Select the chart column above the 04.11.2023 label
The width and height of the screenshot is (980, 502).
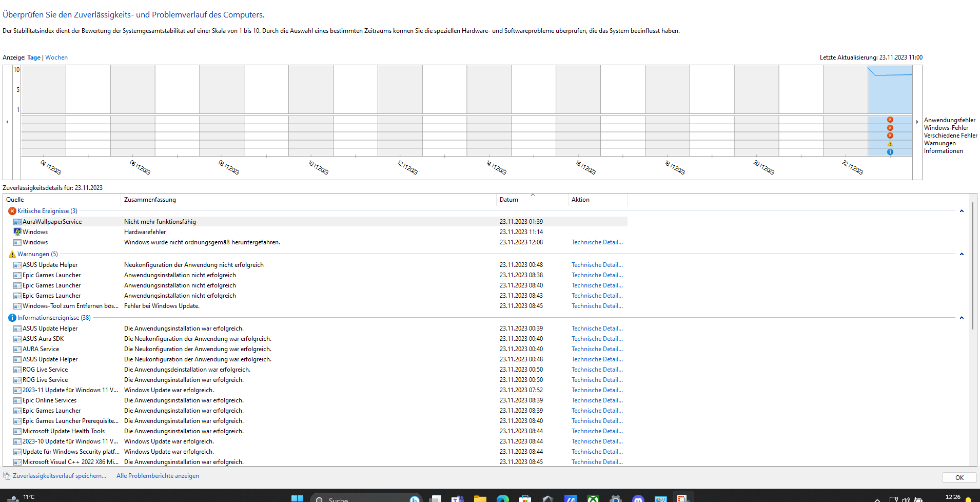tap(44, 110)
